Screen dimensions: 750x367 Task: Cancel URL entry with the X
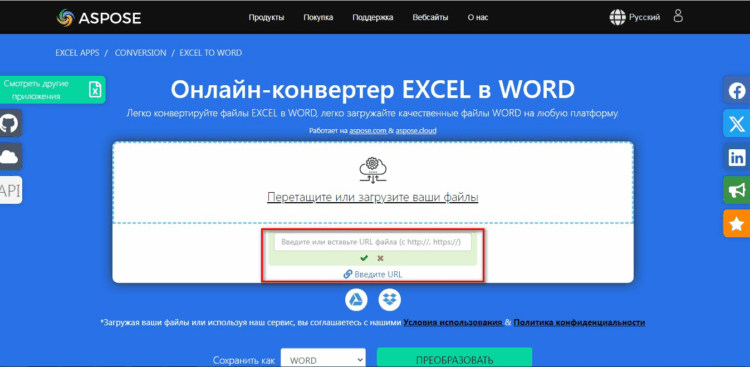click(380, 258)
